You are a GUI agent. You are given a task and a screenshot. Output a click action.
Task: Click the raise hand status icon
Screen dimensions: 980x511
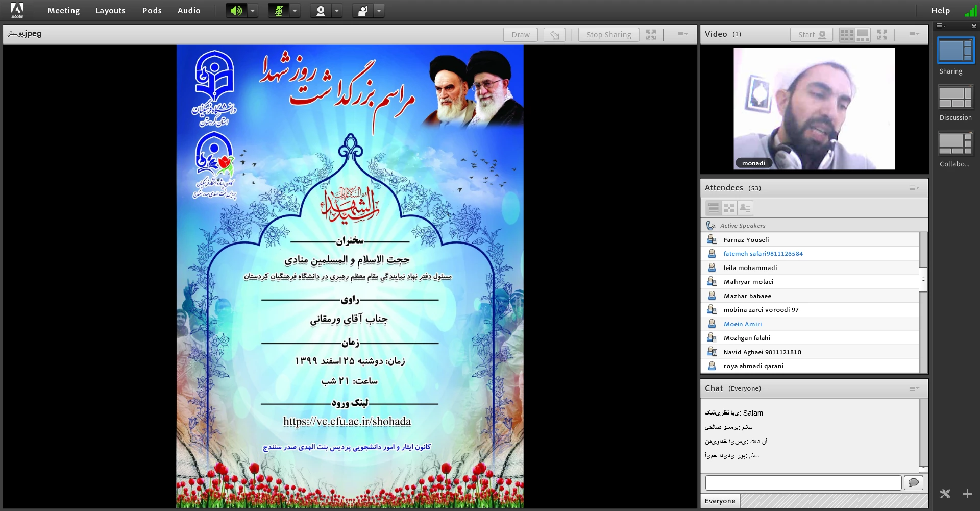(363, 11)
